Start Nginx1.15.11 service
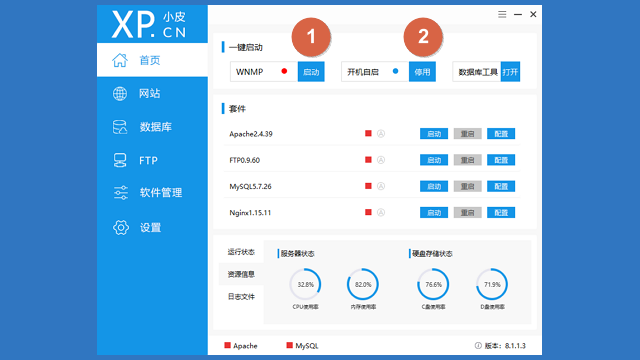This screenshot has height=360, width=640. pyautogui.click(x=434, y=212)
